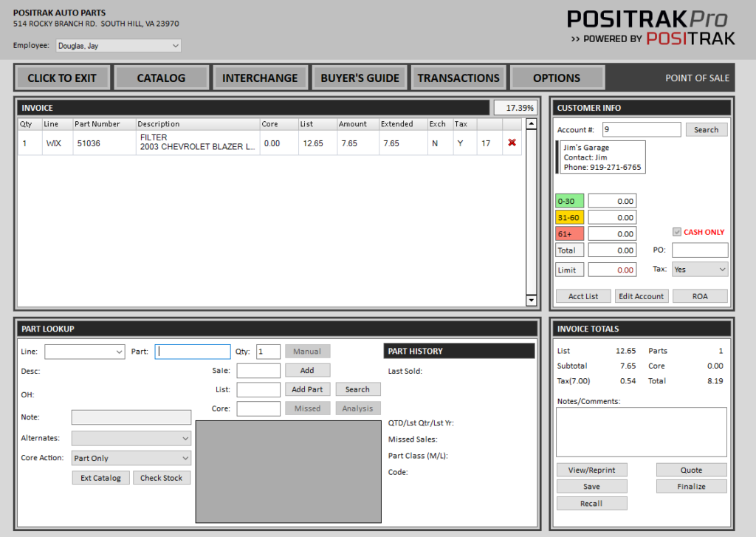The height and width of the screenshot is (537, 756).
Task: Click the Total balance amount field
Action: tap(612, 250)
